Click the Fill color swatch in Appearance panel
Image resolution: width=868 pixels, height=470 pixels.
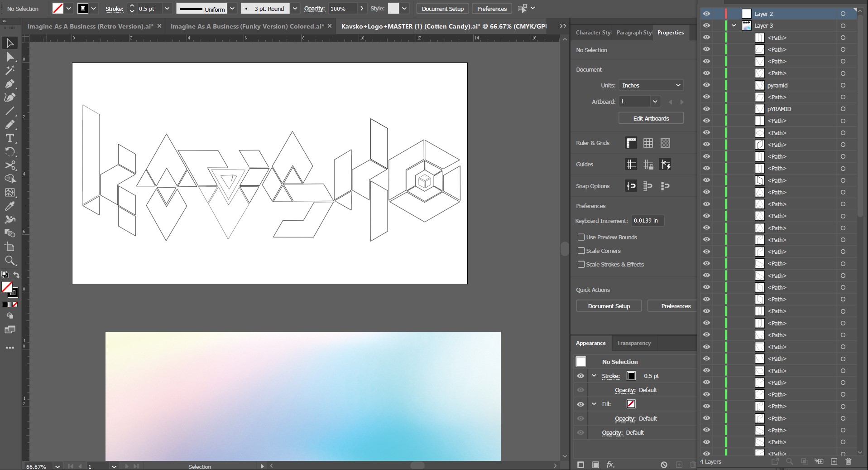click(630, 404)
